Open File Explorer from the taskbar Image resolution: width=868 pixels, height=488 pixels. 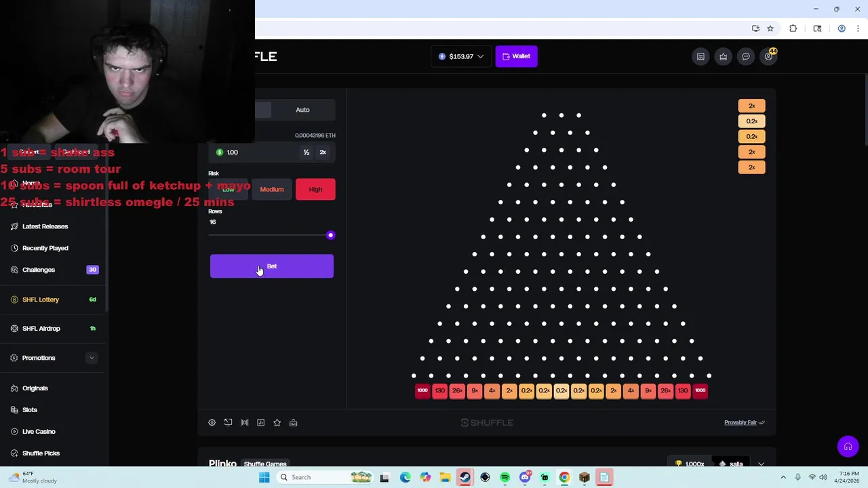tap(445, 477)
